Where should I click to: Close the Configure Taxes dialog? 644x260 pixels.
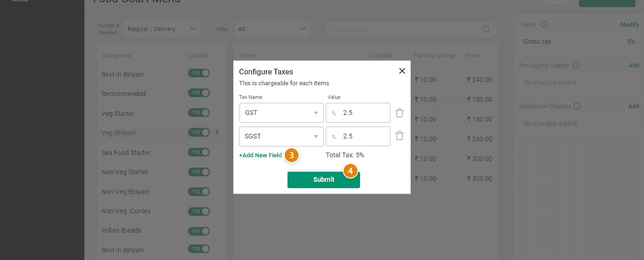[x=402, y=71]
